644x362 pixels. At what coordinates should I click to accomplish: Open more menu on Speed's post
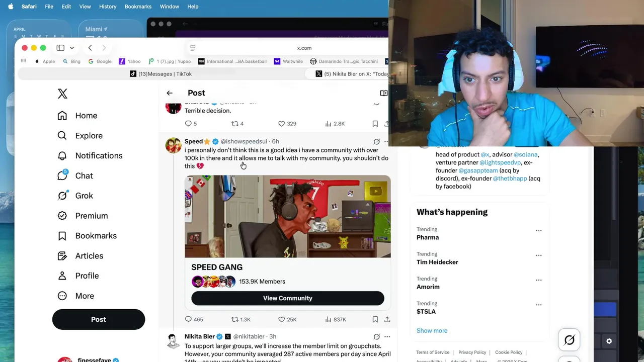pos(386,142)
